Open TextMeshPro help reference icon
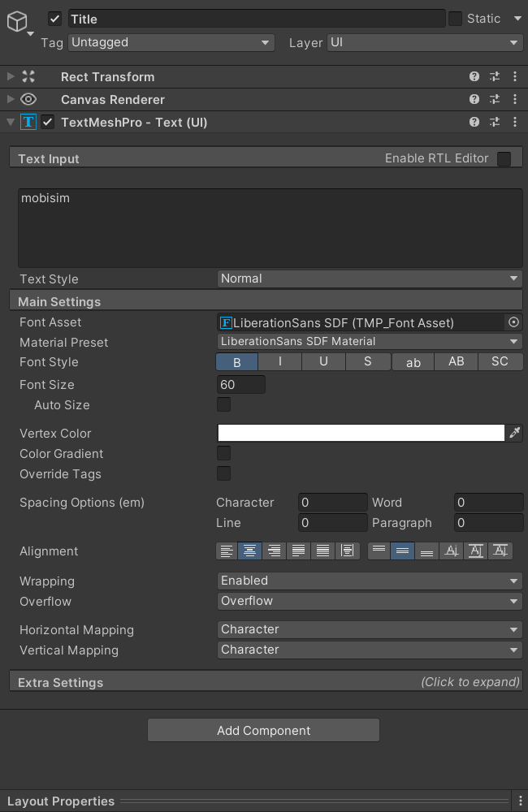528x812 pixels. pos(474,123)
